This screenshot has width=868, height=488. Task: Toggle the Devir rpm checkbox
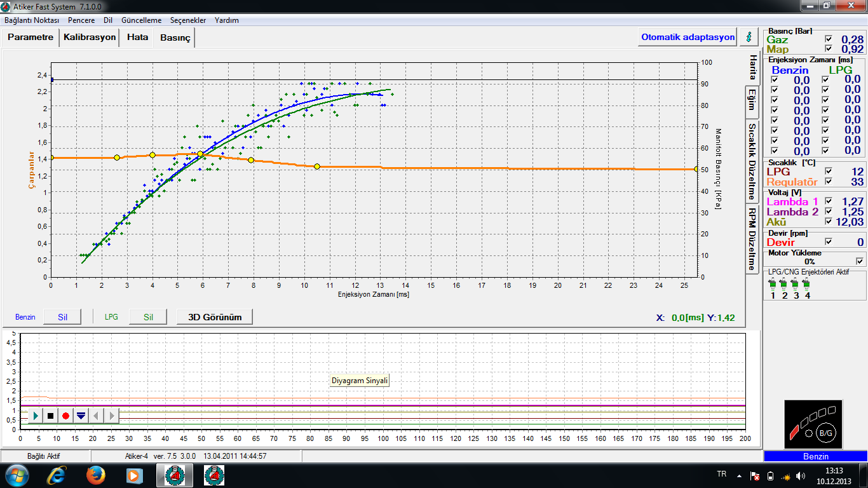coord(828,241)
